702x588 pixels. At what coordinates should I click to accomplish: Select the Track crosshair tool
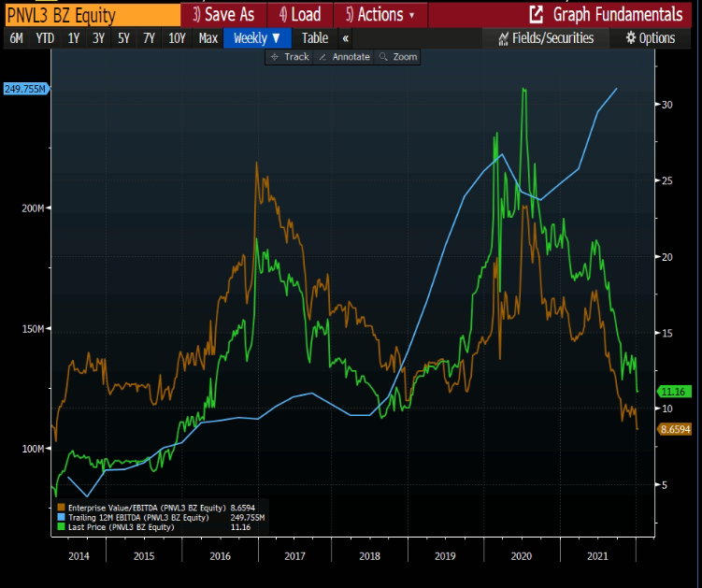click(x=275, y=57)
